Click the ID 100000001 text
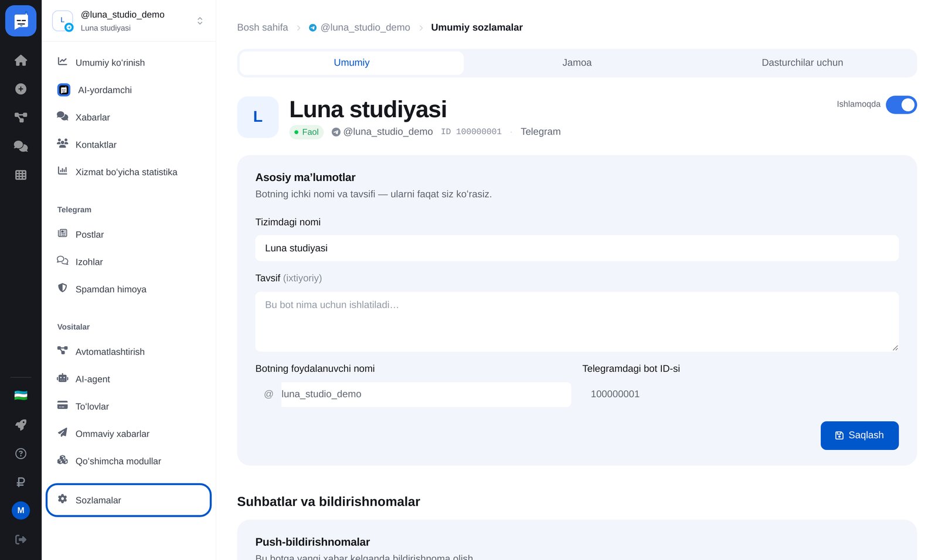 coord(471,132)
